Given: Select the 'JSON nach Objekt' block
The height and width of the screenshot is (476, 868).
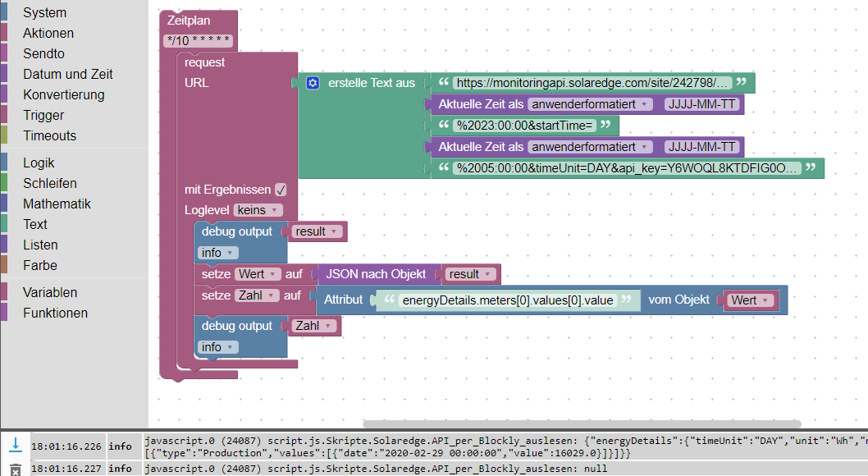Looking at the screenshot, I should coord(376,274).
